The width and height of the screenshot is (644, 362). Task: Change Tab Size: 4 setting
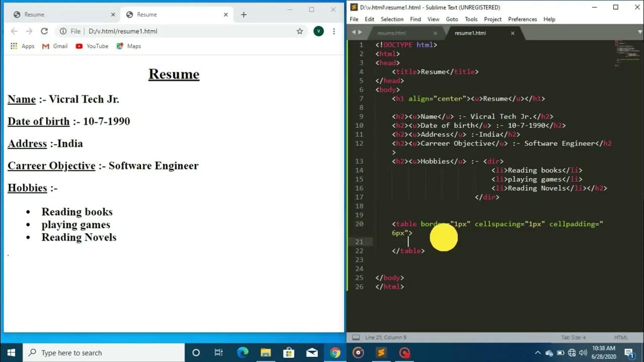(x=574, y=337)
